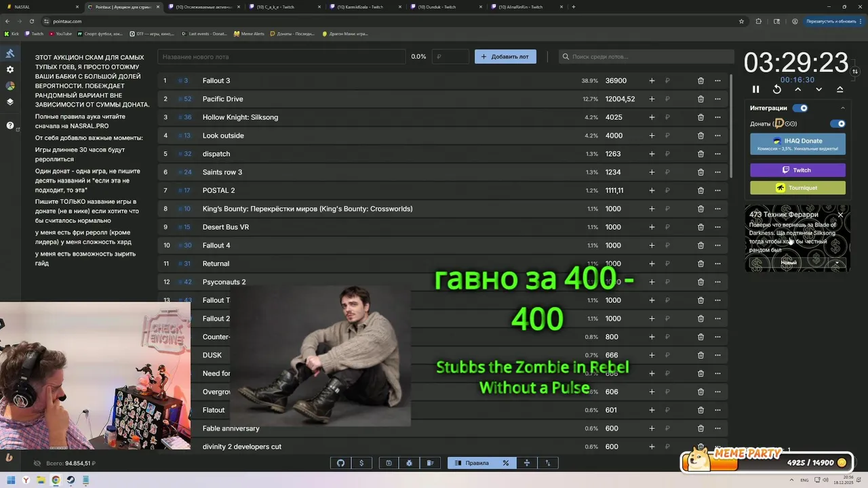Open more options for Pacific Drive
The image size is (868, 488).
717,99
